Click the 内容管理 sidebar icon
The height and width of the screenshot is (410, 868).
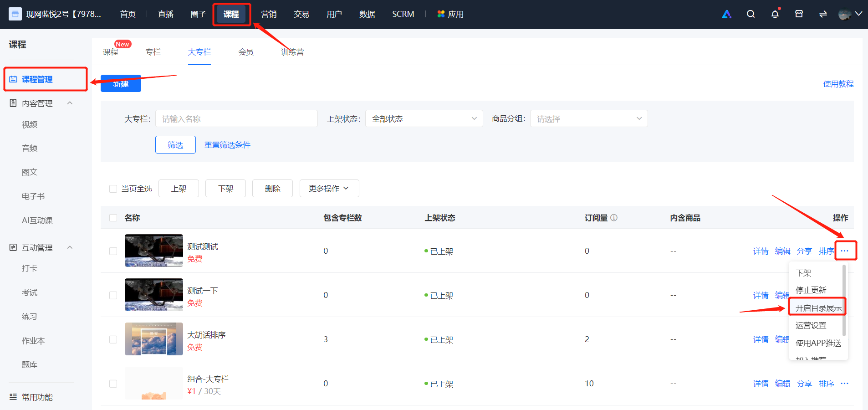13,103
